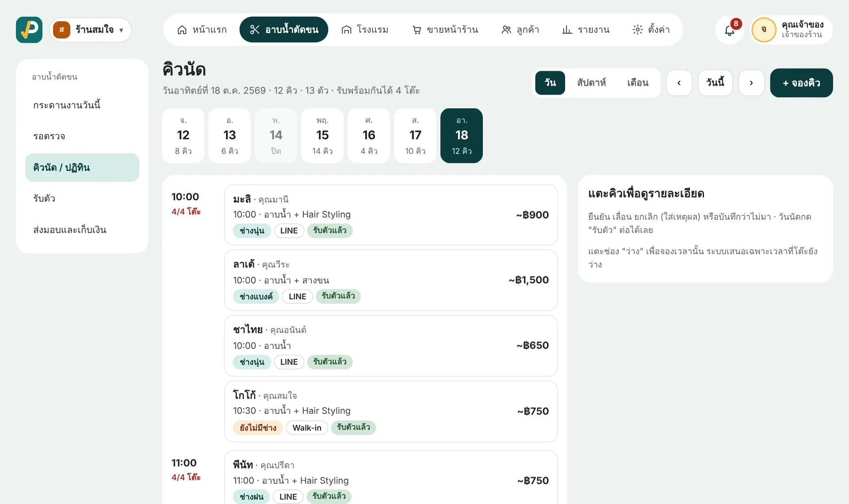Select Thursday 15 date card
This screenshot has height=504, width=849.
tap(322, 136)
